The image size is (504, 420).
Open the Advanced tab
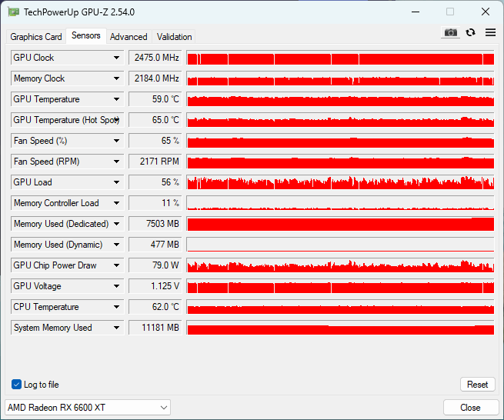[x=129, y=37]
